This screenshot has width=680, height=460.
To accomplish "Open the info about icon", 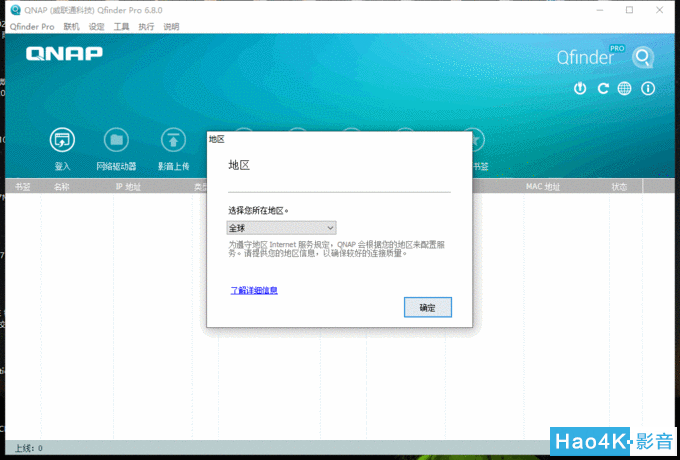I will pyautogui.click(x=648, y=89).
